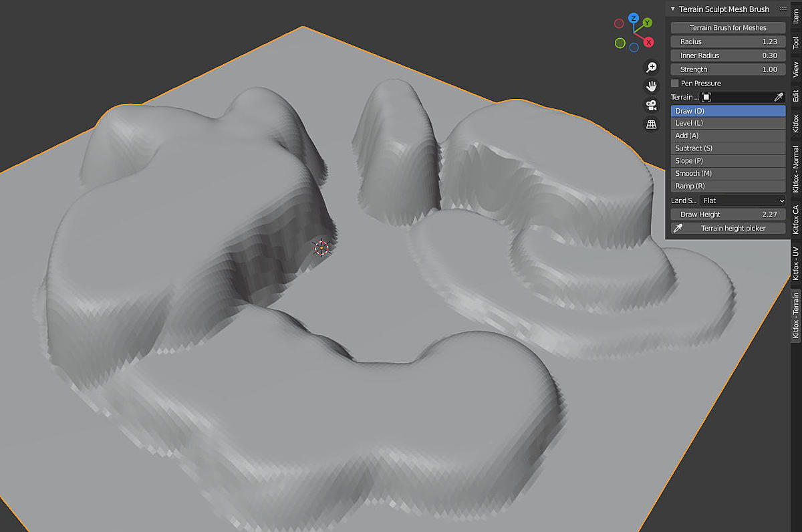Open the Land Smoothing Flat dropdown

point(739,200)
